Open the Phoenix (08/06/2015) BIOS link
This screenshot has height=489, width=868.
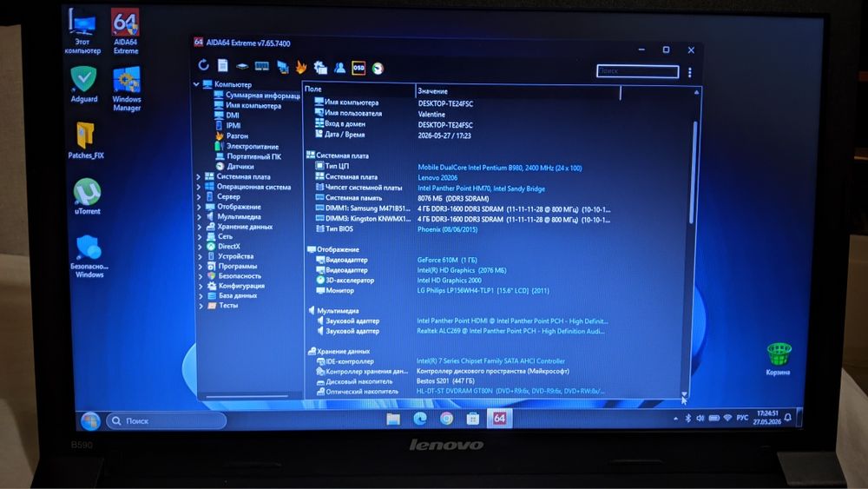447,229
